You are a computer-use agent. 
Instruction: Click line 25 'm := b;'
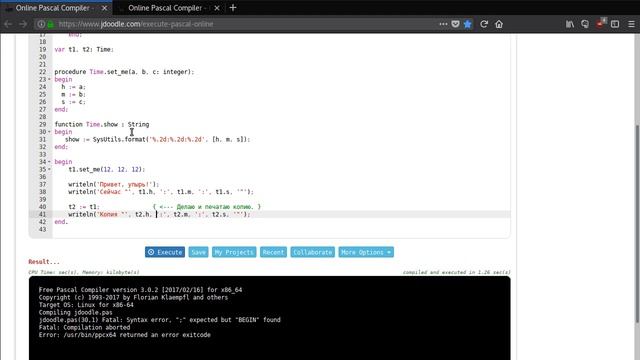coord(73,94)
